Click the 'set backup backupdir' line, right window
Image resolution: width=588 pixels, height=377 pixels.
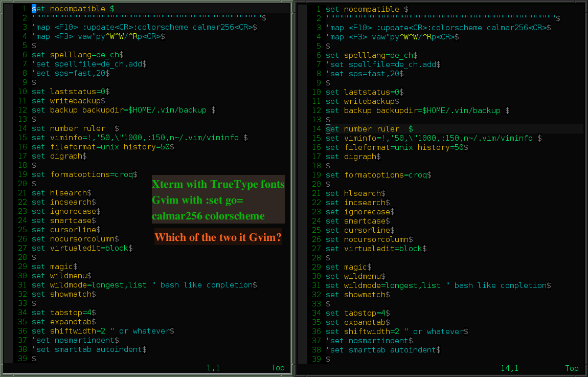pos(413,110)
